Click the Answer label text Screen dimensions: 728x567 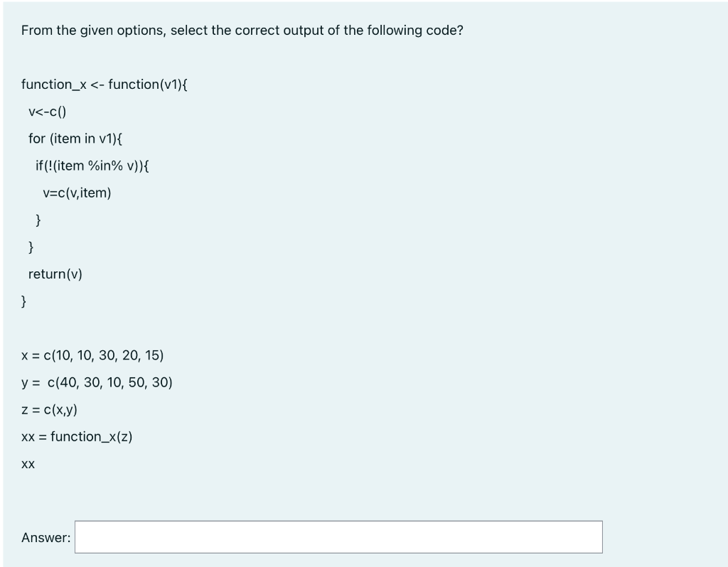click(x=45, y=537)
